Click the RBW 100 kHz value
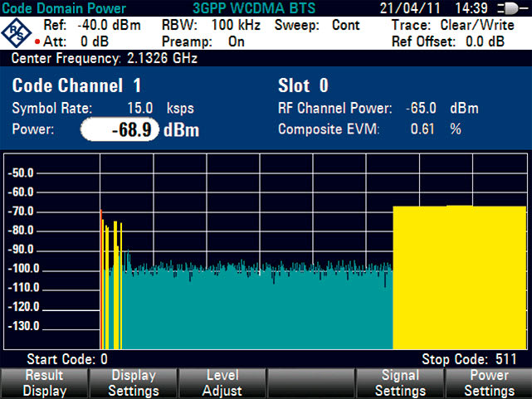 (211, 26)
